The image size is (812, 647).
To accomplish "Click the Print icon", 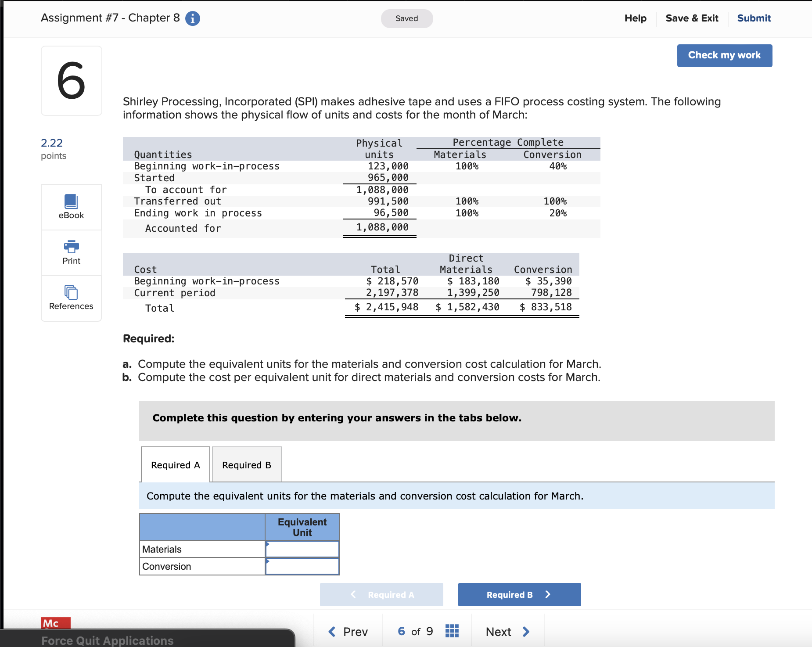I will pos(71,247).
